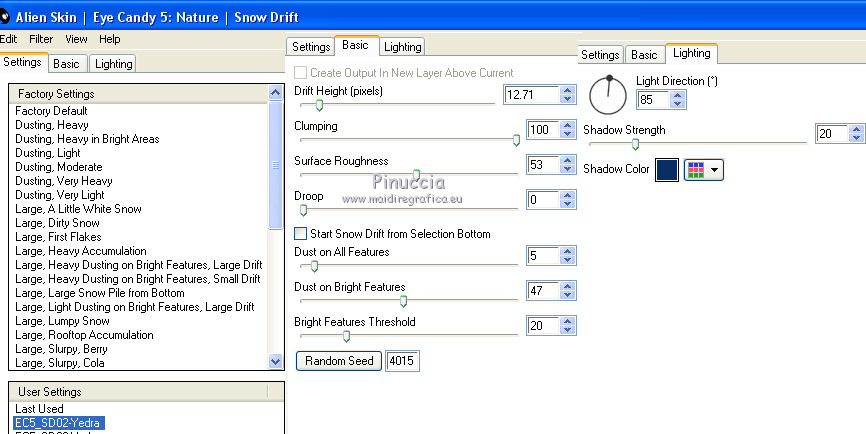Click Drift Height value field 12.71
Image resolution: width=866 pixels, height=434 pixels.
(531, 94)
